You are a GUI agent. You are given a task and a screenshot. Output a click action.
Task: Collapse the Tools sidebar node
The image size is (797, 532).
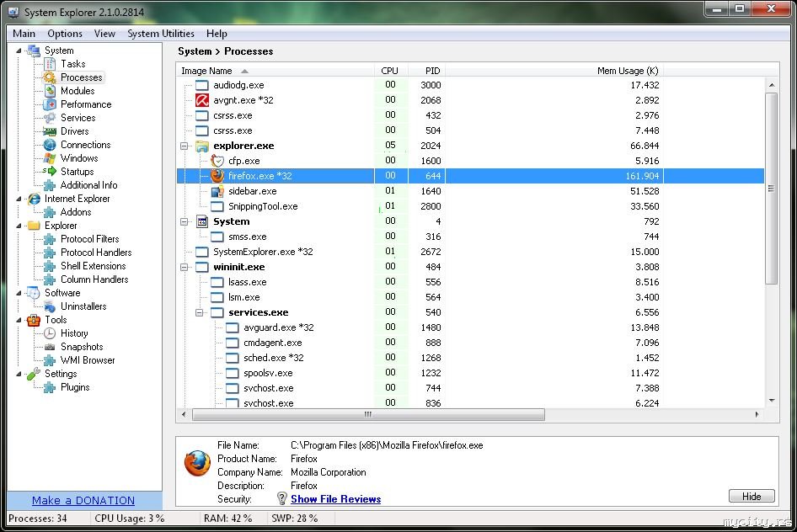pos(19,320)
